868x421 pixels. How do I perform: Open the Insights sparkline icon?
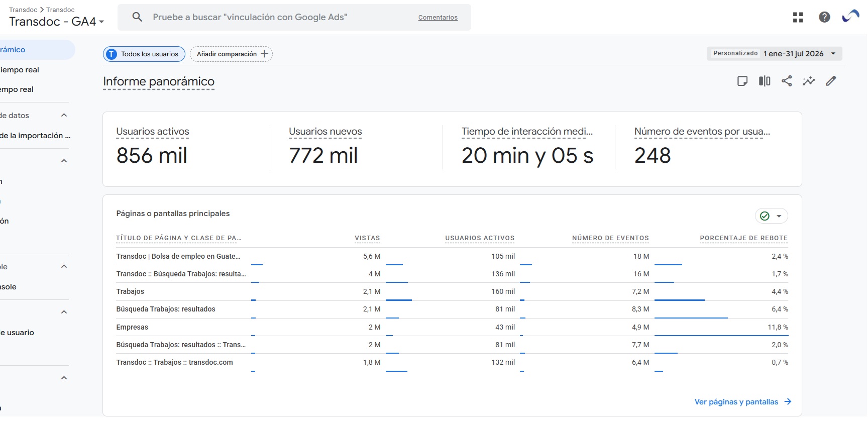tap(809, 81)
